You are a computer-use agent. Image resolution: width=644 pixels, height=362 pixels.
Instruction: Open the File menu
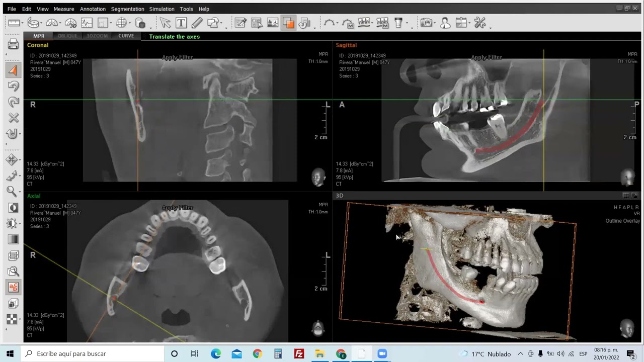point(12,9)
